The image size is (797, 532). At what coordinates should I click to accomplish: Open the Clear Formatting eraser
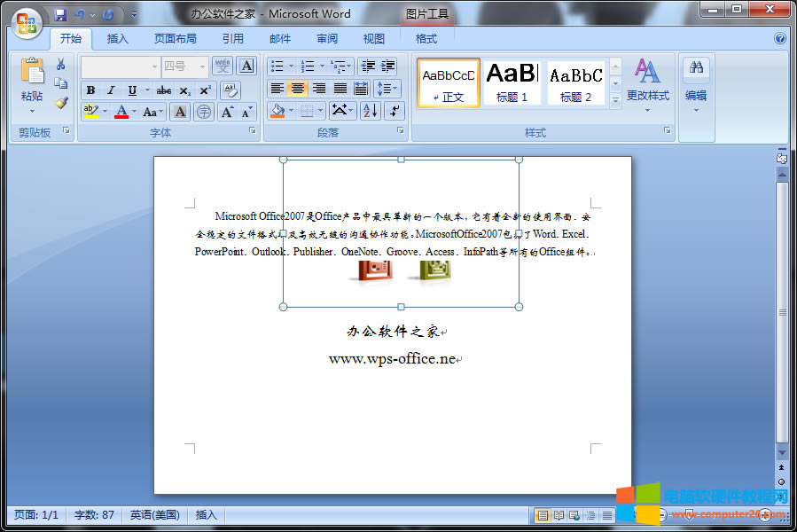[232, 90]
